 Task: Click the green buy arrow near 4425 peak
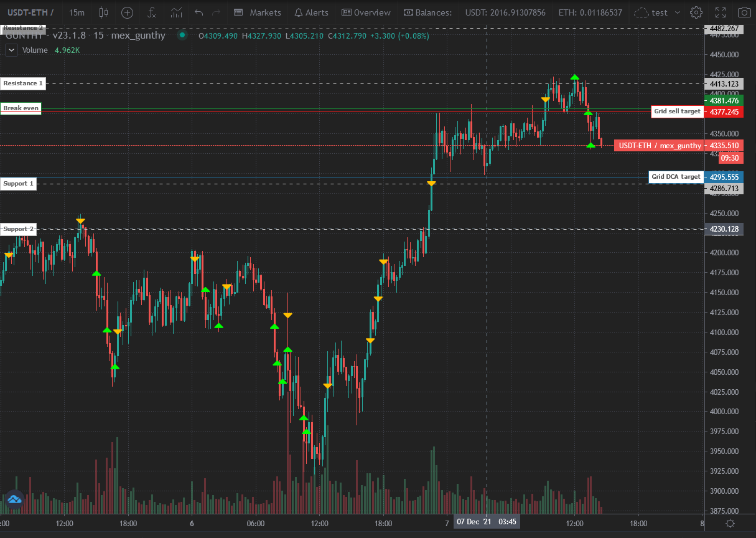click(576, 77)
